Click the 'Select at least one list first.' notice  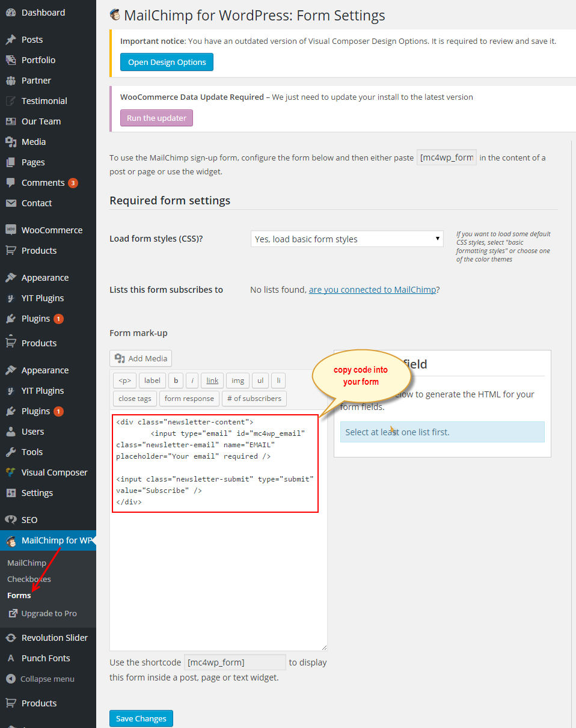[443, 432]
